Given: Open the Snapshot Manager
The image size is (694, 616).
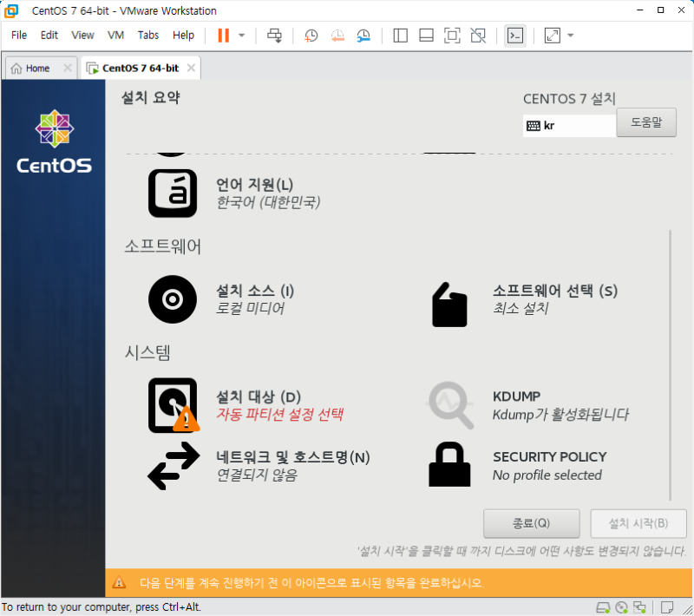Looking at the screenshot, I should [x=363, y=36].
